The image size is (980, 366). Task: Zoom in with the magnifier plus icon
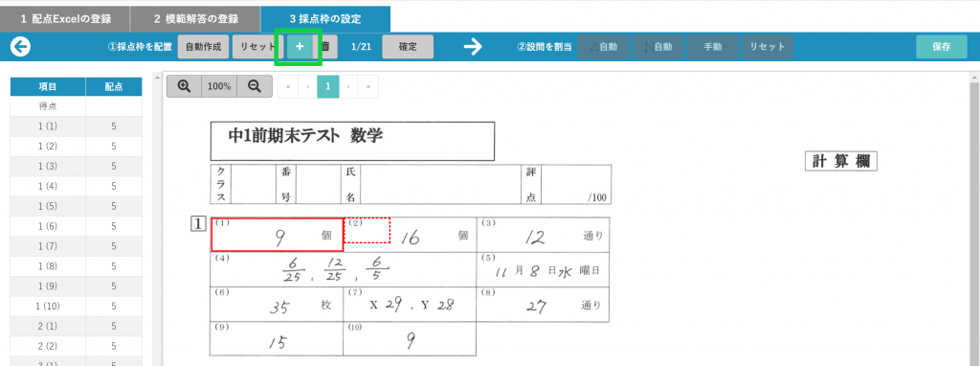(184, 86)
